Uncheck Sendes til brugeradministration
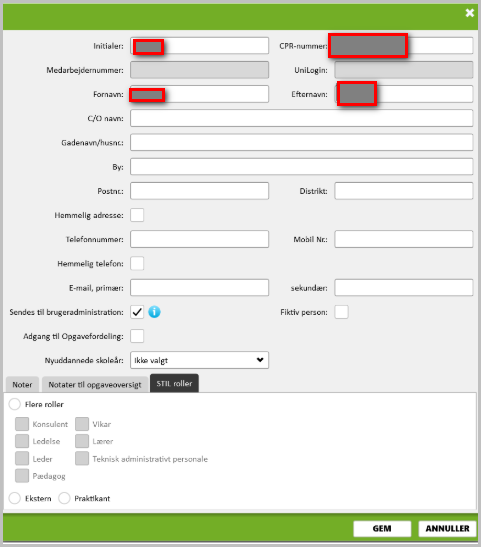 point(137,312)
